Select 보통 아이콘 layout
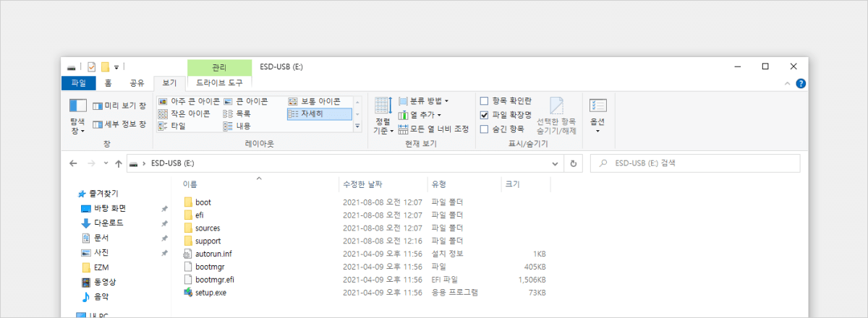This screenshot has height=318, width=868. click(x=315, y=101)
